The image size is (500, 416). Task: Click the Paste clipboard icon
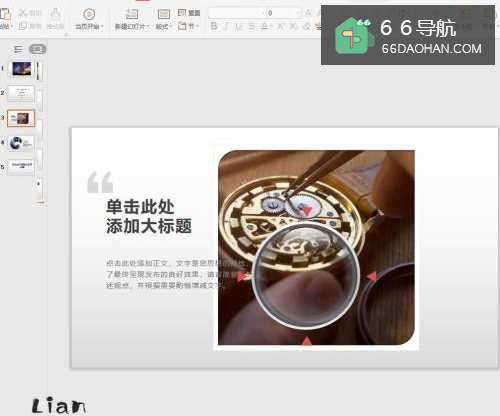[5, 15]
